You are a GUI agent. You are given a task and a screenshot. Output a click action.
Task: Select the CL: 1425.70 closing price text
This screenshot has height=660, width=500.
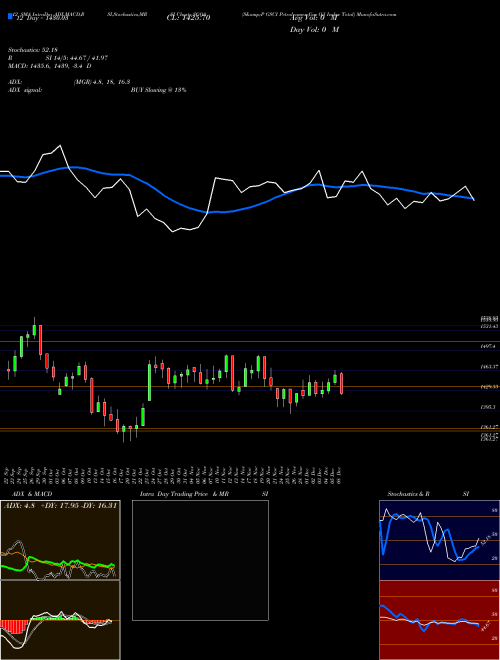(x=188, y=18)
